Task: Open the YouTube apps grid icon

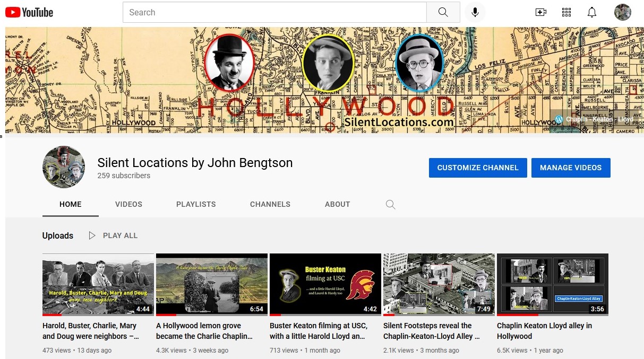Action: 566,12
